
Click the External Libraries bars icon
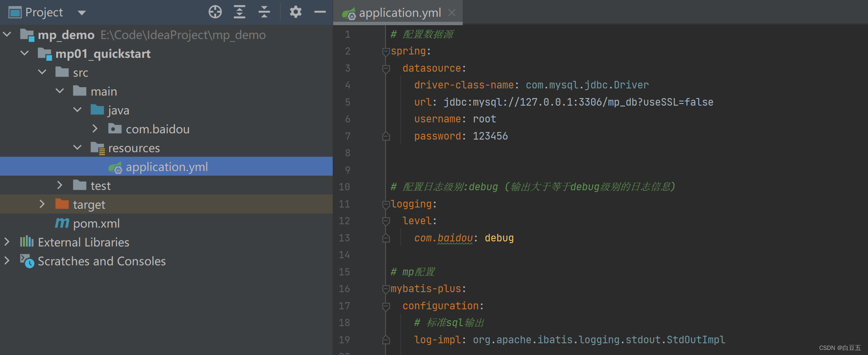coord(27,241)
